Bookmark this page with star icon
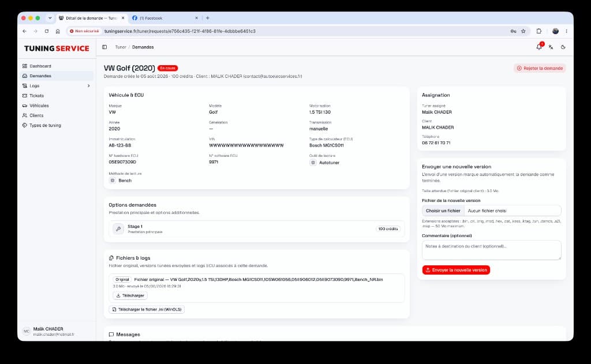591x364 pixels. click(x=523, y=31)
